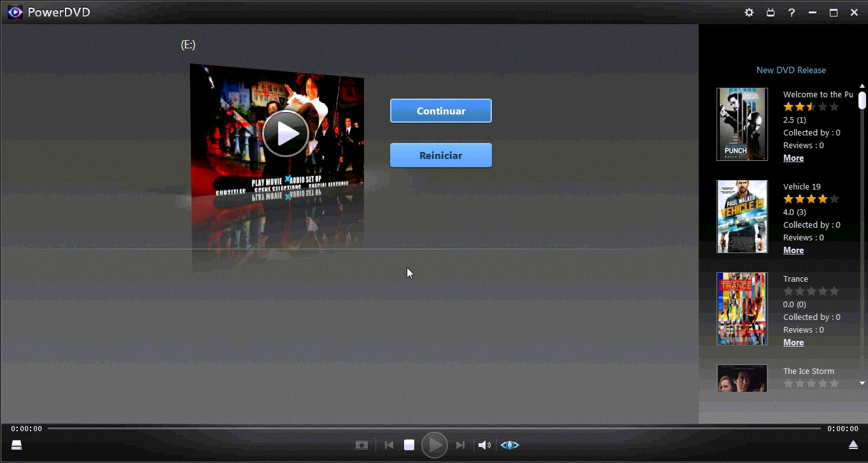Close the PowerDVD window

(x=854, y=12)
